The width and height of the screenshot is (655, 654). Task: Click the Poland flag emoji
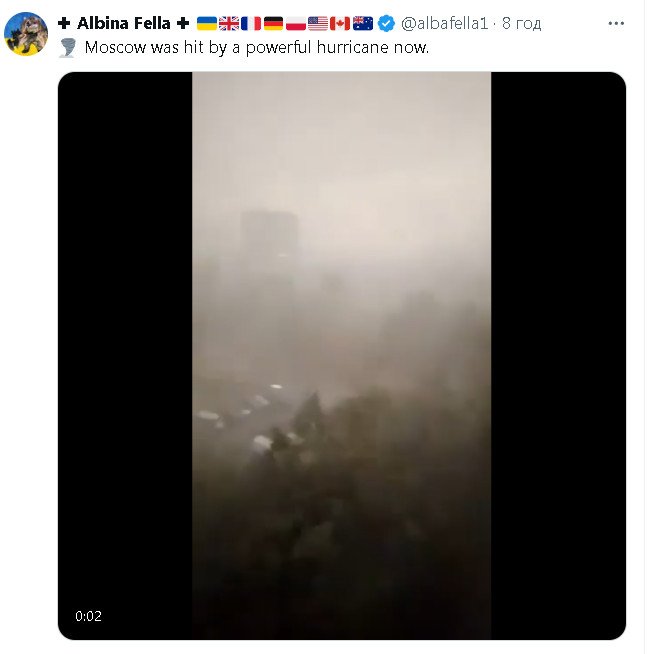296,23
